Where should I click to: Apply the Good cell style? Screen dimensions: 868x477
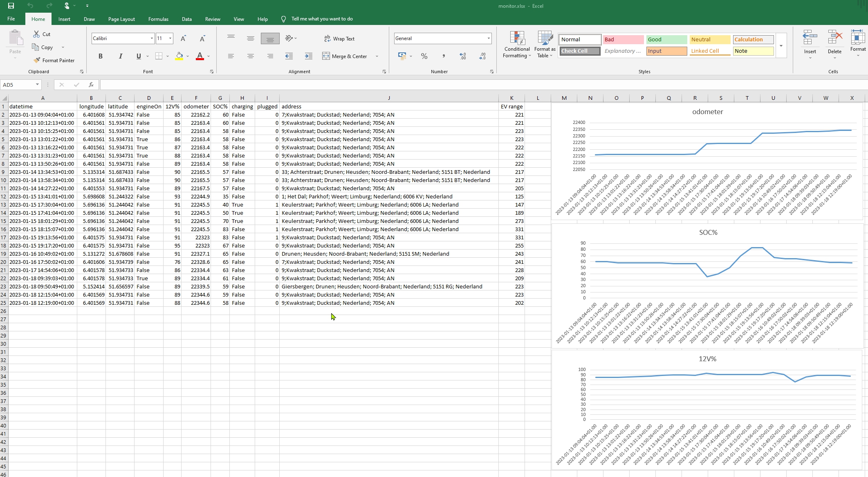tap(666, 39)
